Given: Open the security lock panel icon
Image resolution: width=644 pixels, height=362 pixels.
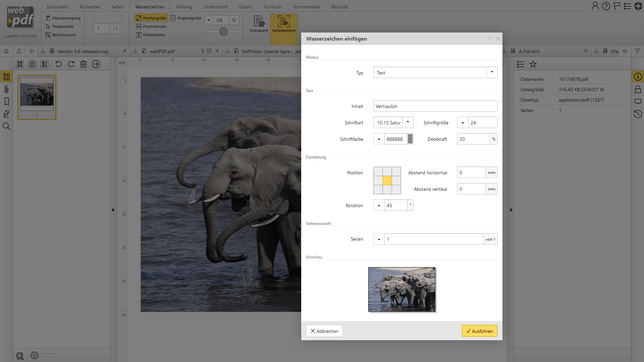Looking at the screenshot, I should 638,89.
